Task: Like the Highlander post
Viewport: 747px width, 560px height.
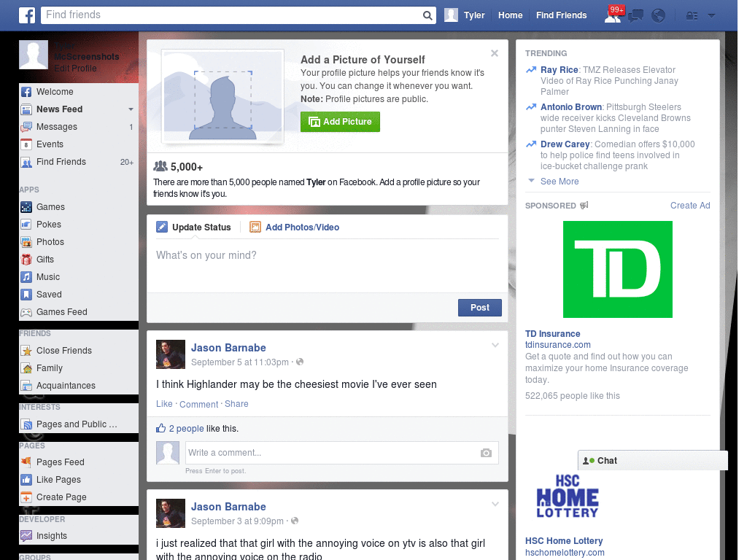Action: click(x=164, y=404)
